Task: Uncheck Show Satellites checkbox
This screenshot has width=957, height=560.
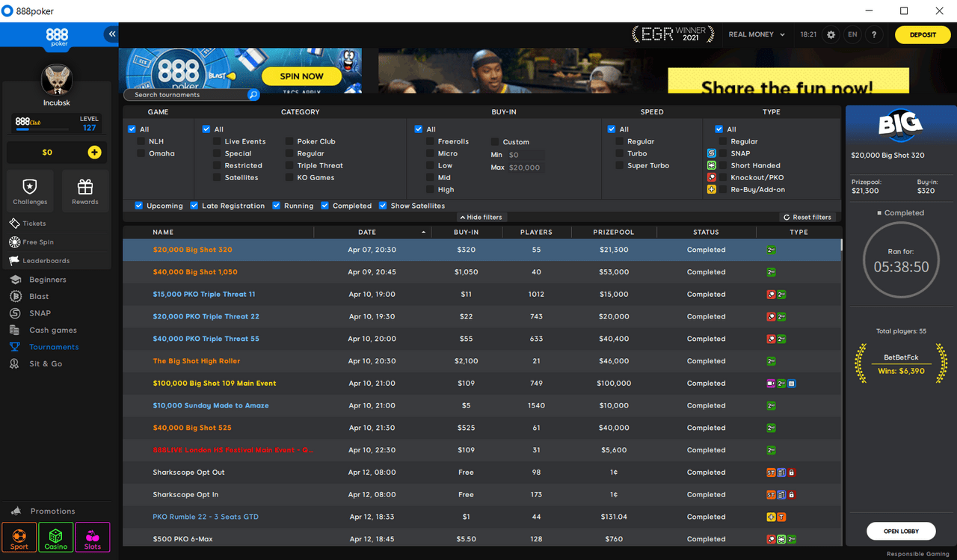Action: click(x=383, y=206)
